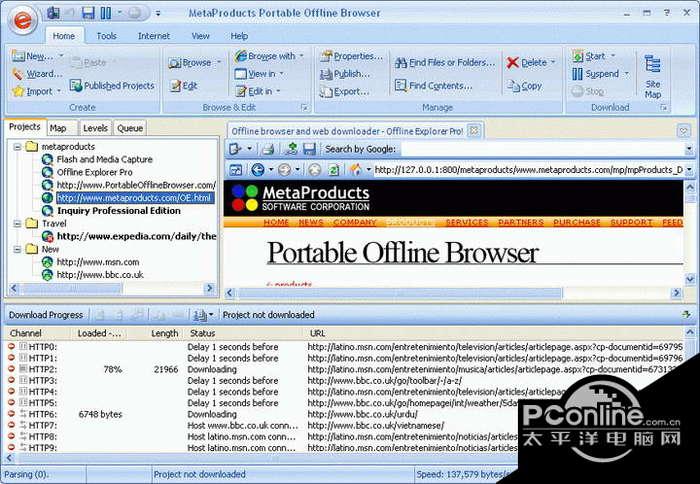Click the Edit button in Browse & Edit
This screenshot has width=700, height=484.
pyautogui.click(x=183, y=86)
